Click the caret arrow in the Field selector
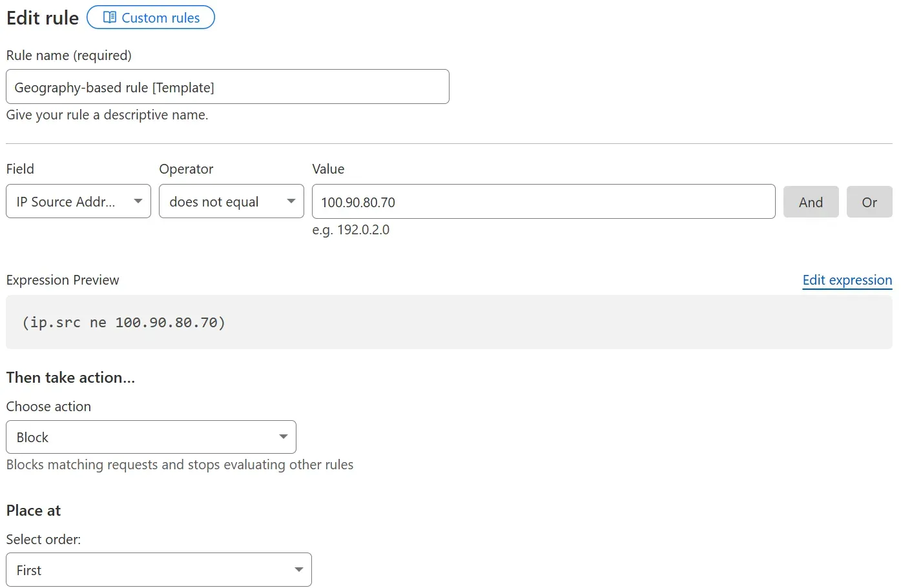 138,201
